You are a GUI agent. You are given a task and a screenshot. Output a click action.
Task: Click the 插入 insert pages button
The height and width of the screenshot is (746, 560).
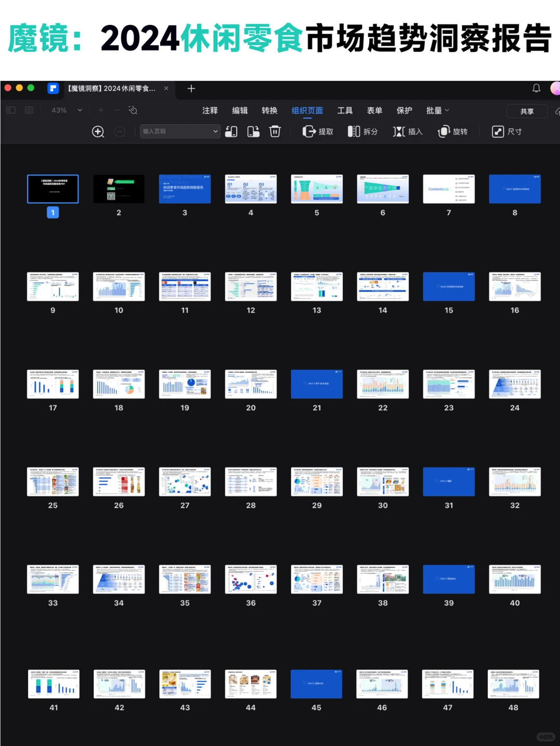point(408,132)
